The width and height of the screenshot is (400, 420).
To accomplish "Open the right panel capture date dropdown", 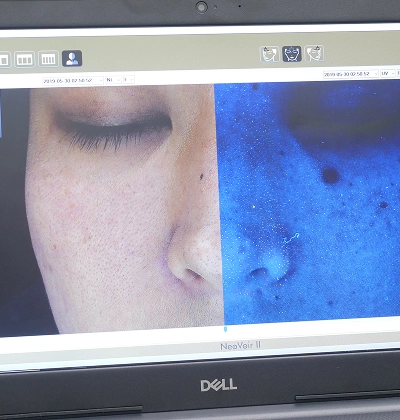I will click(x=351, y=74).
